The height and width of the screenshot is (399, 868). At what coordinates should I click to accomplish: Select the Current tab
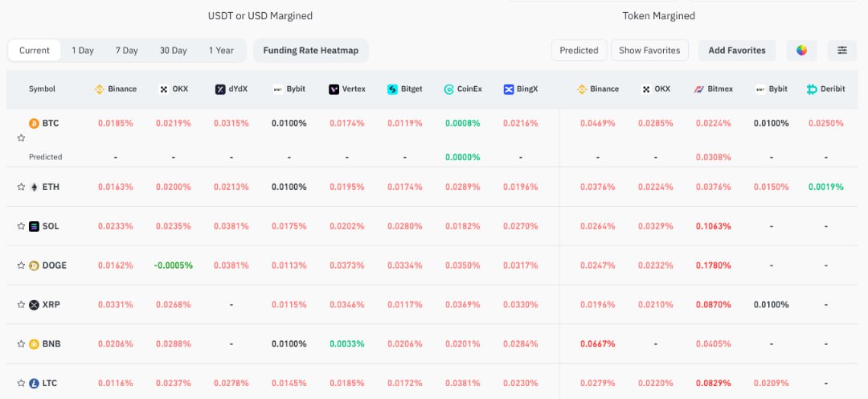(35, 51)
